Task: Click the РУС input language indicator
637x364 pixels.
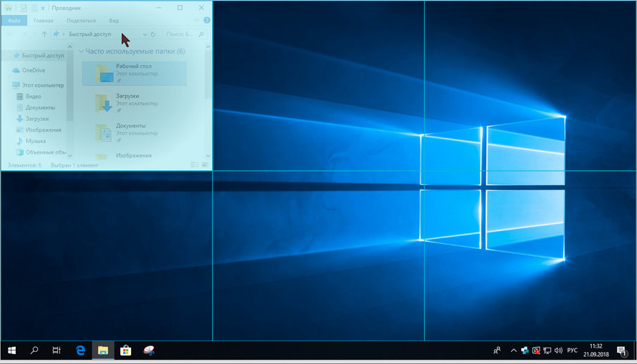Action: point(572,350)
